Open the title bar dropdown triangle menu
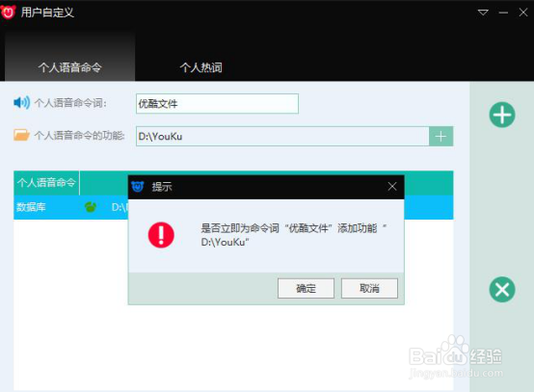534x392 pixels. [483, 13]
